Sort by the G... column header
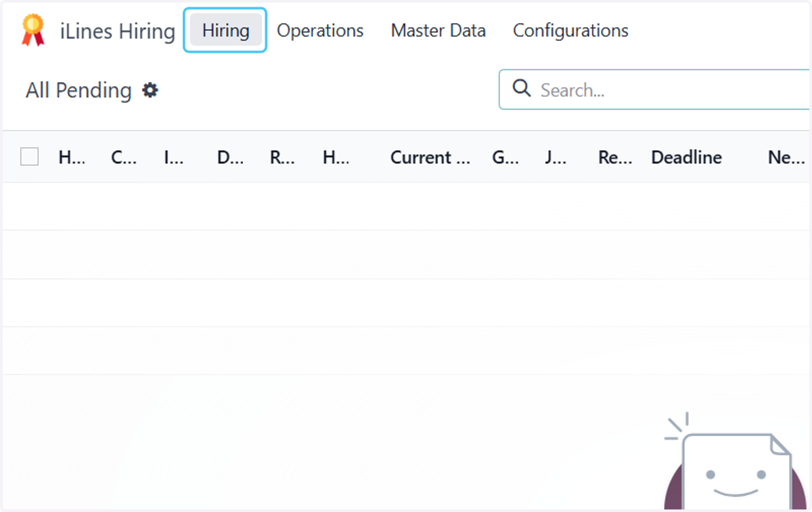Image resolution: width=812 pixels, height=512 pixels. (x=505, y=157)
